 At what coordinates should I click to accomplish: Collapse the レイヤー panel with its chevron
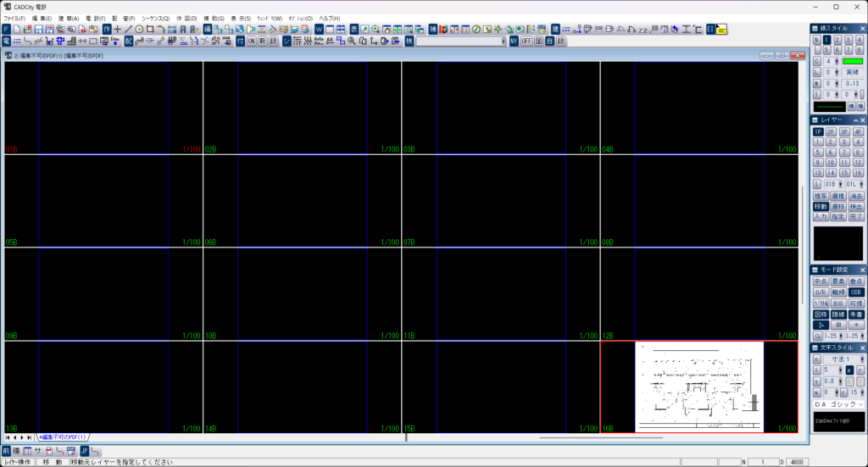(x=855, y=120)
